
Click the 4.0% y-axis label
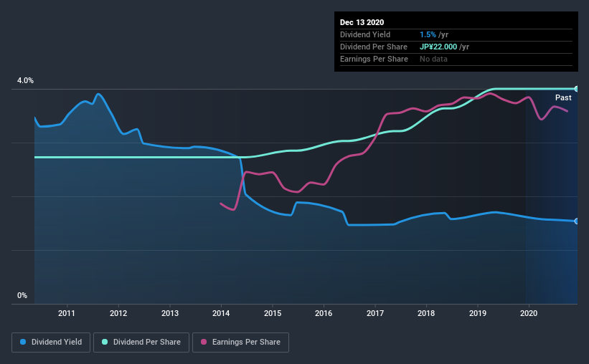[x=25, y=80]
